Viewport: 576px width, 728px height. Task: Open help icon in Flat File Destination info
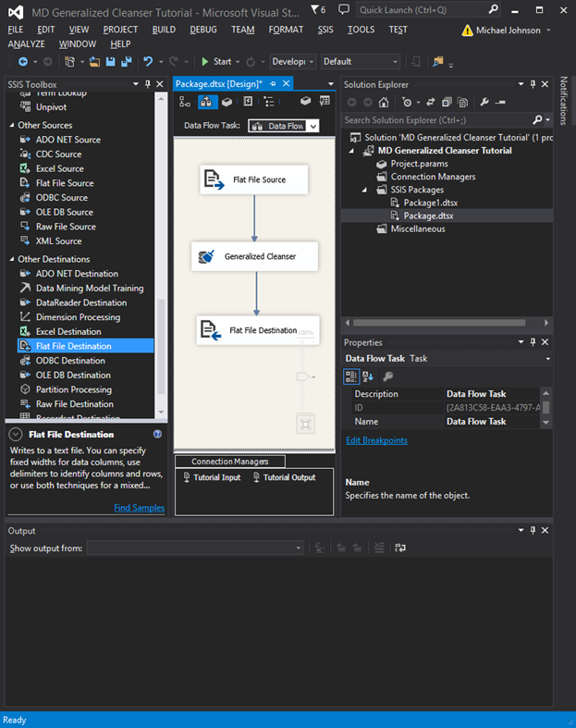(157, 434)
